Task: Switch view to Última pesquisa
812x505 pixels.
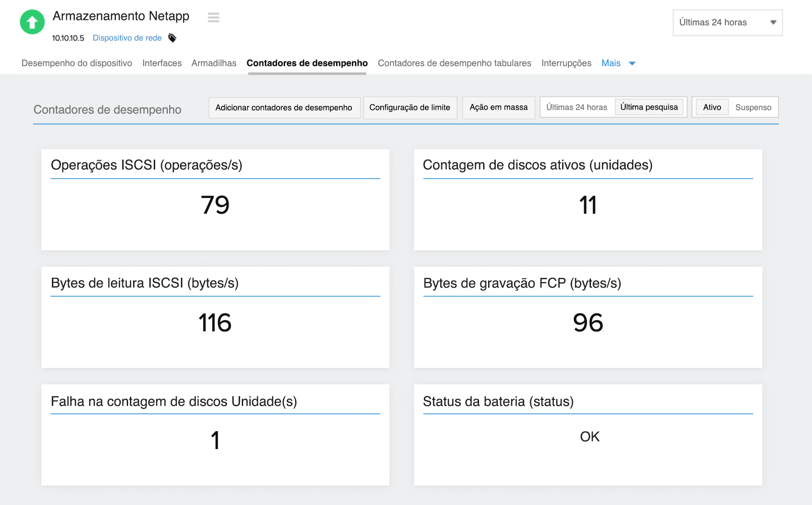Action: pyautogui.click(x=650, y=107)
